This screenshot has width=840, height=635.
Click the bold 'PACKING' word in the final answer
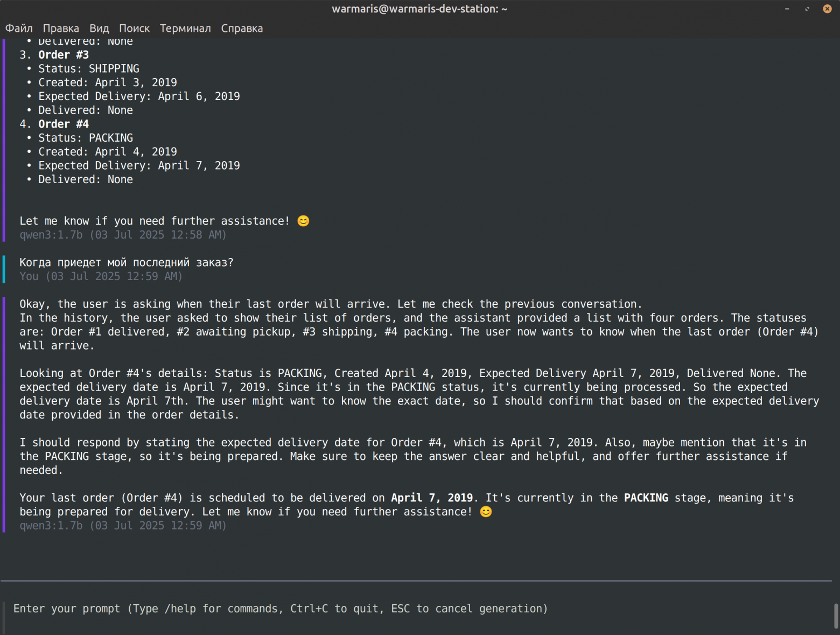[x=646, y=498]
